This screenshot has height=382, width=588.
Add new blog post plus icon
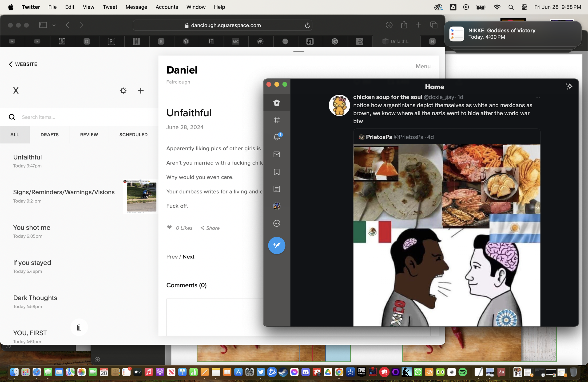pyautogui.click(x=141, y=90)
